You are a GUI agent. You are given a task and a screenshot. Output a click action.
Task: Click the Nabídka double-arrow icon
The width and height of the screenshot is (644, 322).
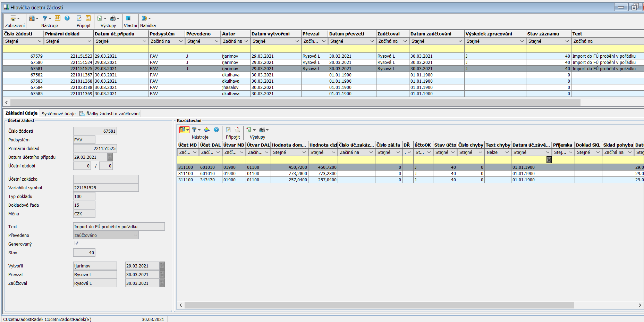pyautogui.click(x=144, y=18)
